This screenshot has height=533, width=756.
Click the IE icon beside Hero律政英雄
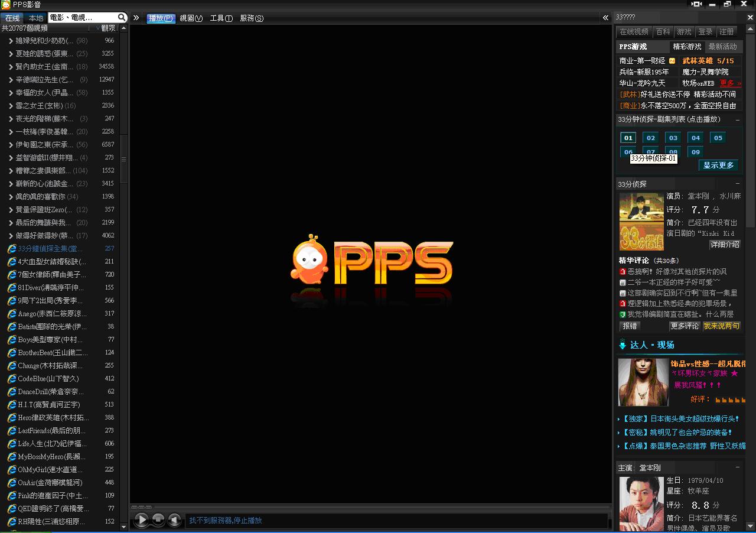coord(12,418)
